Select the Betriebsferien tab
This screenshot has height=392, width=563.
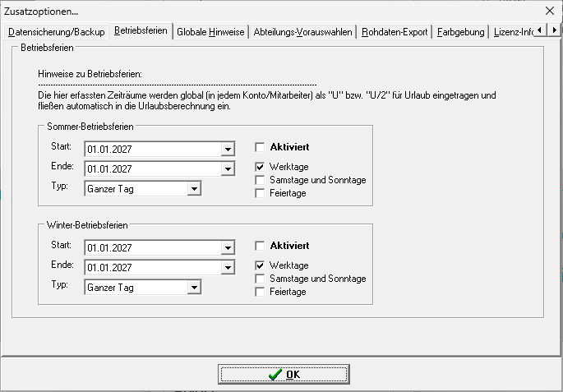point(141,30)
